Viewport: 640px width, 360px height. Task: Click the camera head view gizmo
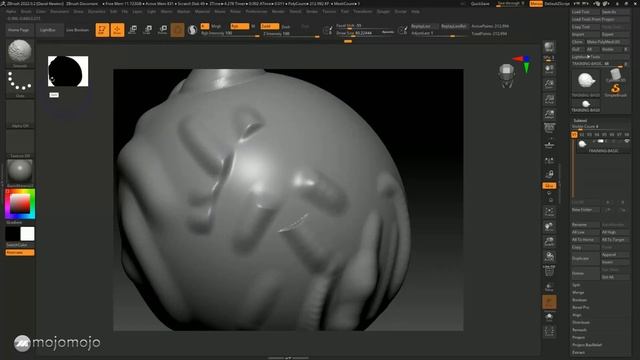click(x=507, y=75)
